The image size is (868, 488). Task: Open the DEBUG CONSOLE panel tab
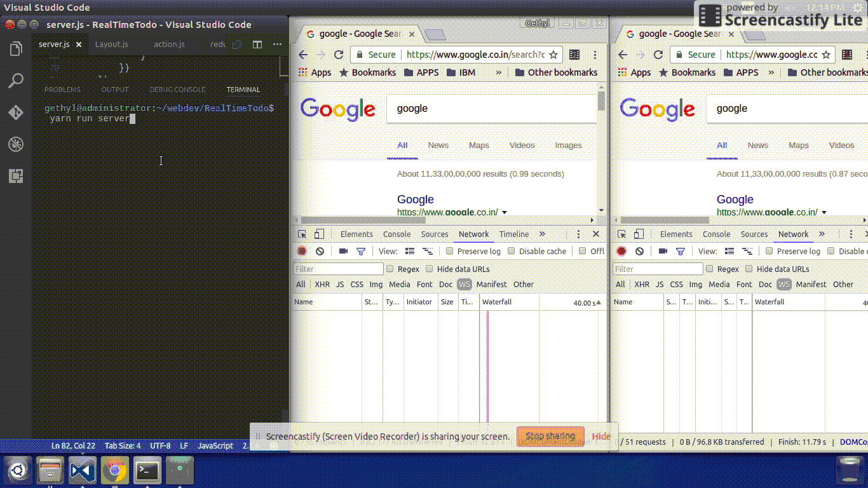click(177, 90)
